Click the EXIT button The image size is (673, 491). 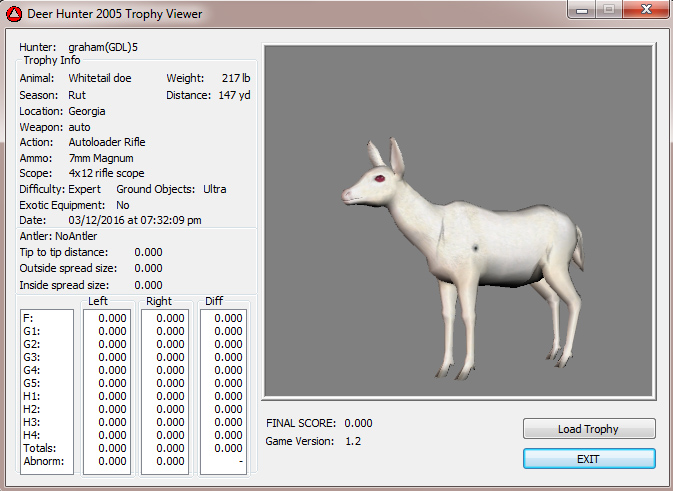click(x=589, y=458)
